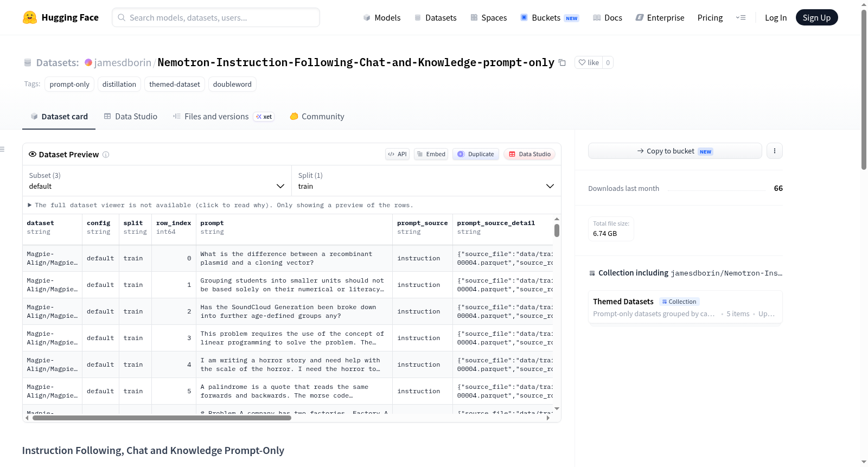Click the page vertical scrollbar
This screenshot has height=467, width=868.
click(x=864, y=89)
